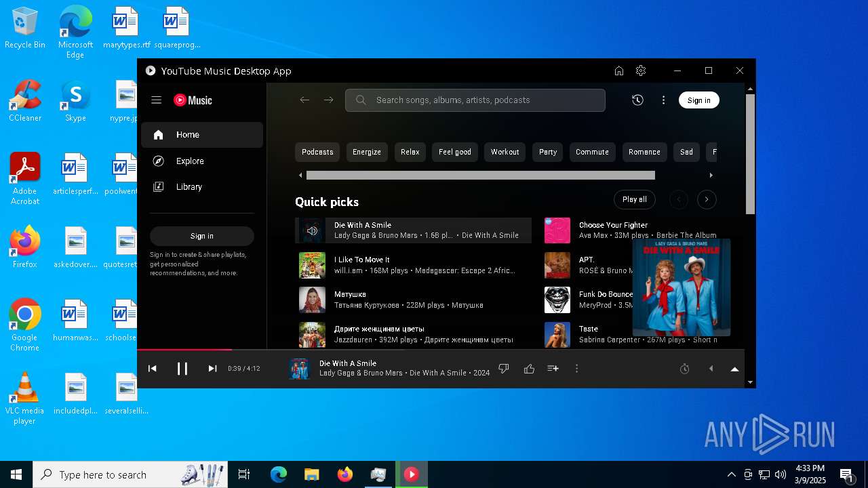
Task: Open File Explorer from taskbar
Action: pyautogui.click(x=311, y=474)
